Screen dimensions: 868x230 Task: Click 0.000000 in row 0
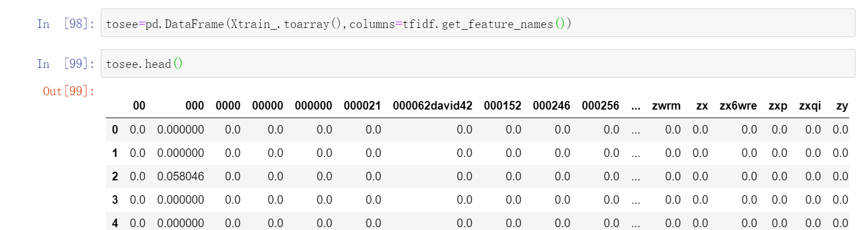(x=181, y=130)
